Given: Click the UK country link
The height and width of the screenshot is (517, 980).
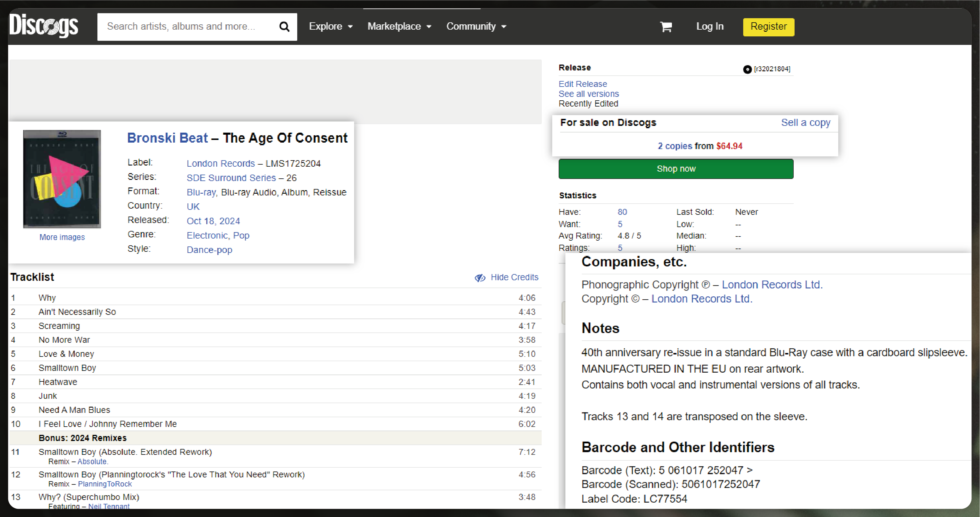Looking at the screenshot, I should pyautogui.click(x=193, y=207).
